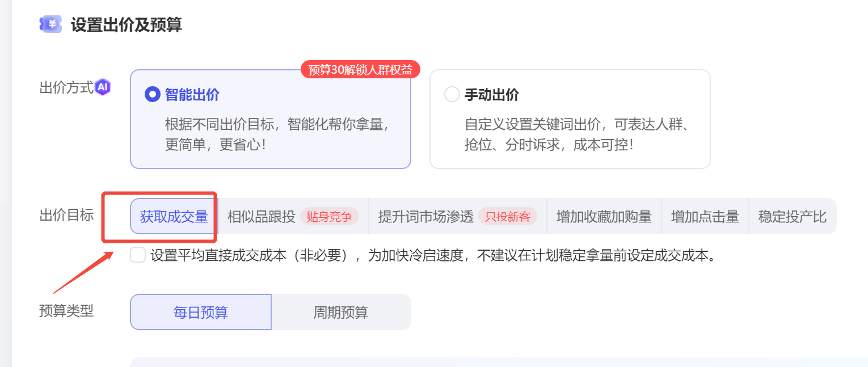Viewport: 868px width, 367px height.
Task: Select the 手动出价 radio button
Action: (452, 94)
